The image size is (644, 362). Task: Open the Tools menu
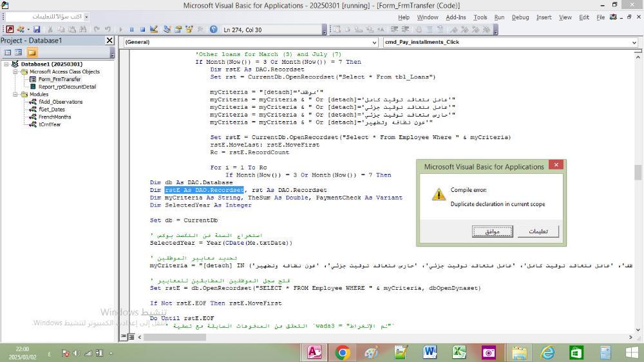(x=480, y=17)
